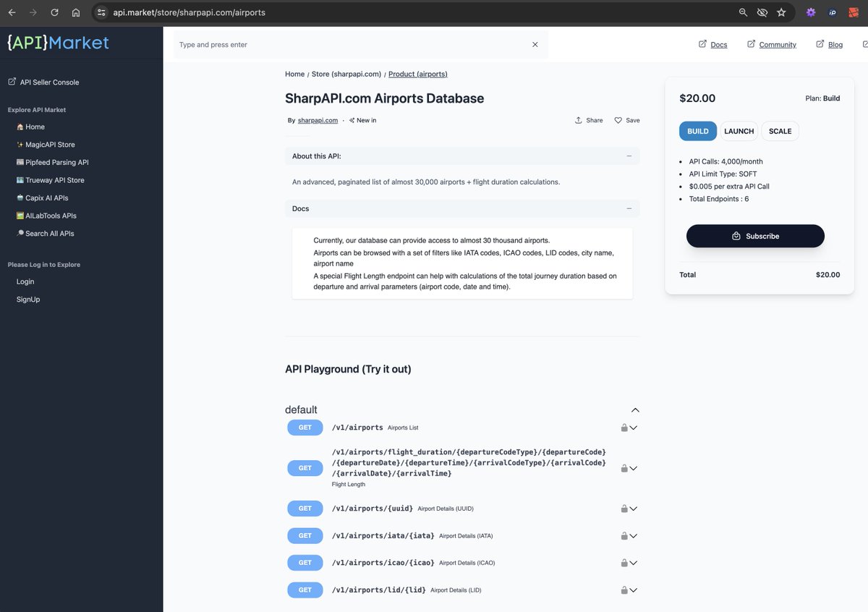Expand the /v1/airports Airports List chevron

click(634, 428)
